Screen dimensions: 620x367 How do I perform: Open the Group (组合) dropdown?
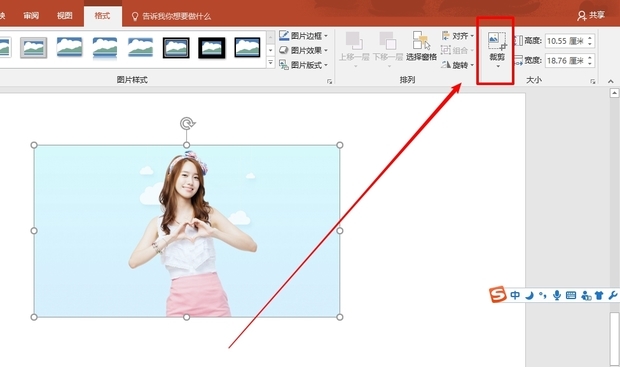[457, 50]
